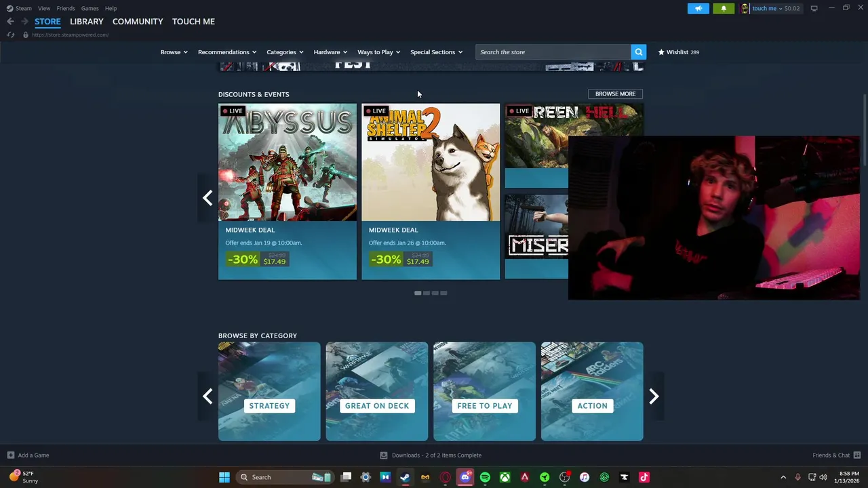Click the Add a Game link
868x488 pixels.
coord(33,455)
